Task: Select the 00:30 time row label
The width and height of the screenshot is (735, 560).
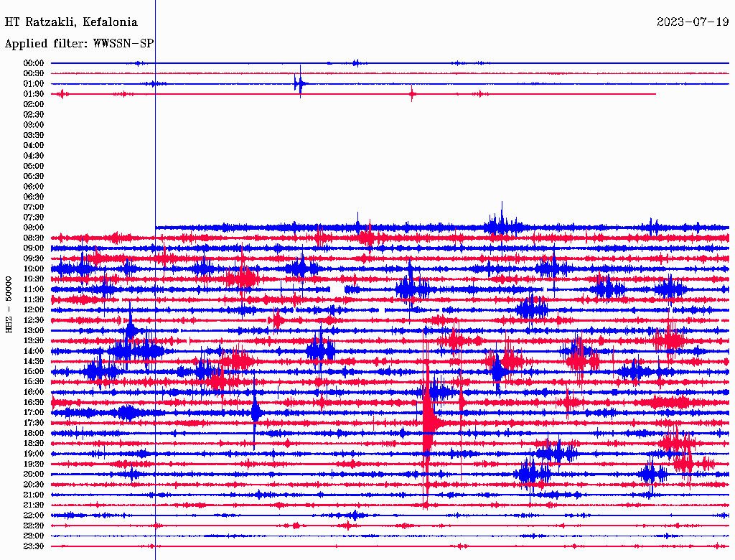Action: (34, 74)
